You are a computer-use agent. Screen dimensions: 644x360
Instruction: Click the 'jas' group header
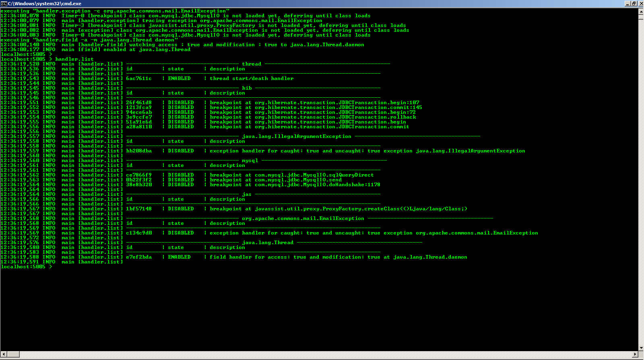247,194
